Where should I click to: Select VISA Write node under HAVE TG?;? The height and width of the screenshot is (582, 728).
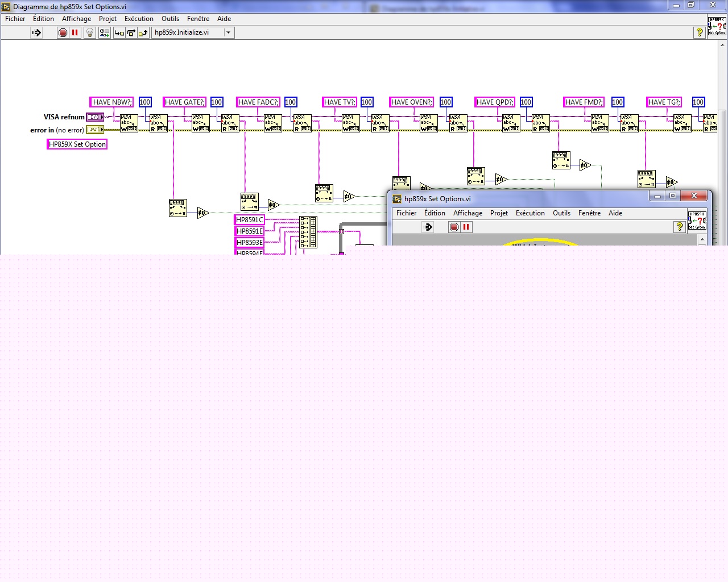click(682, 123)
